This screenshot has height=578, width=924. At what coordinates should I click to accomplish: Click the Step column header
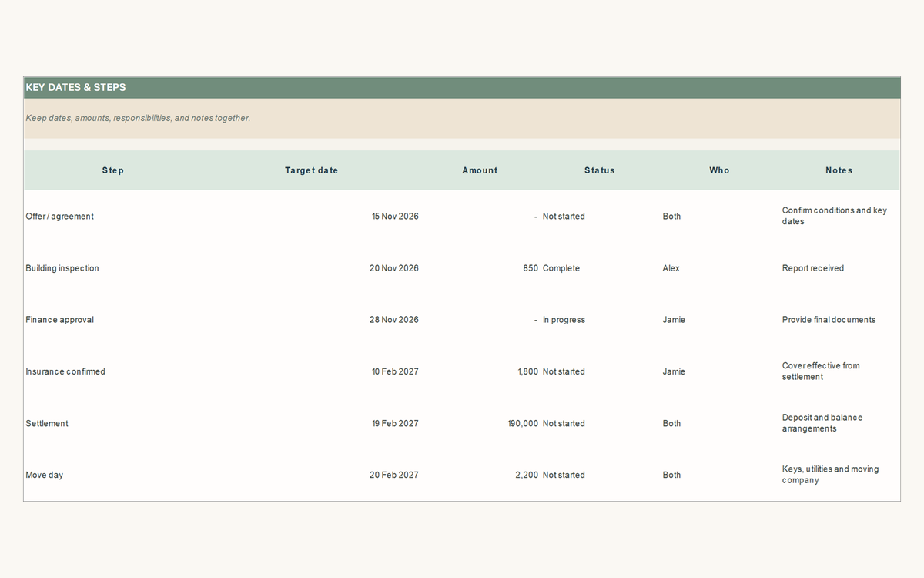tap(113, 170)
